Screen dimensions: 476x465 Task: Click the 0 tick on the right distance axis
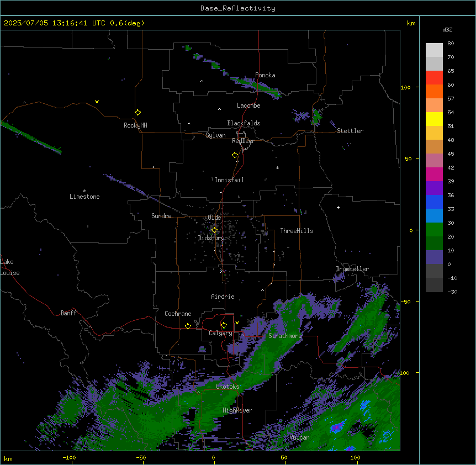[411, 230]
